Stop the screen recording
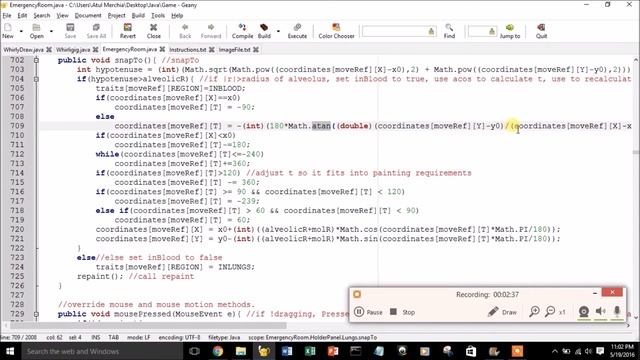The height and width of the screenshot is (360, 640). click(402, 312)
